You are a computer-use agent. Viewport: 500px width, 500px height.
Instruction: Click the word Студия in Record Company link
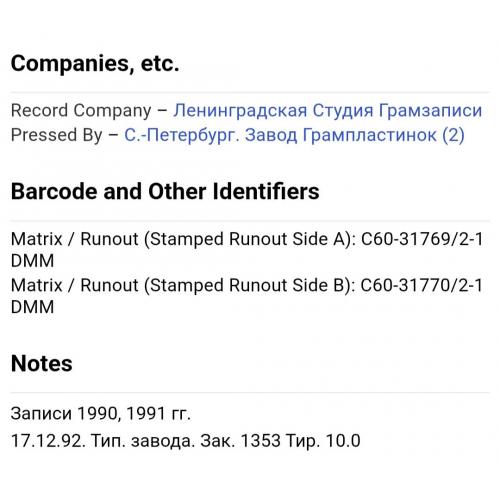[x=343, y=111]
